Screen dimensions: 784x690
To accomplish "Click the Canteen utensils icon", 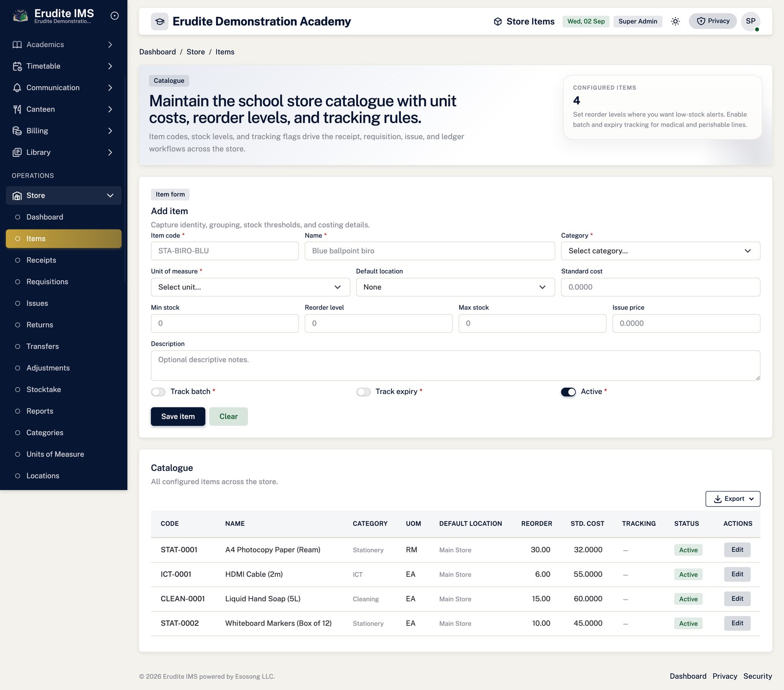I will (17, 109).
